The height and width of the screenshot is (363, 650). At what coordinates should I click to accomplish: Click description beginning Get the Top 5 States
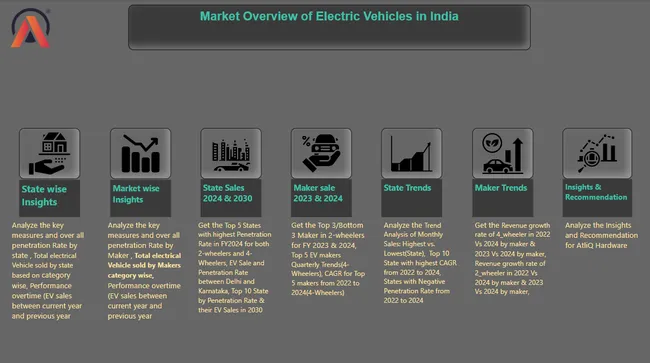click(235, 267)
